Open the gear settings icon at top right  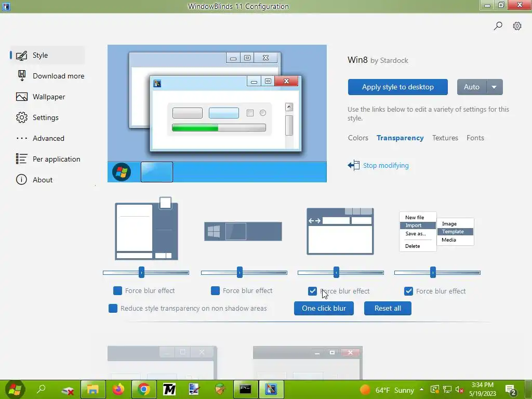coord(517,26)
